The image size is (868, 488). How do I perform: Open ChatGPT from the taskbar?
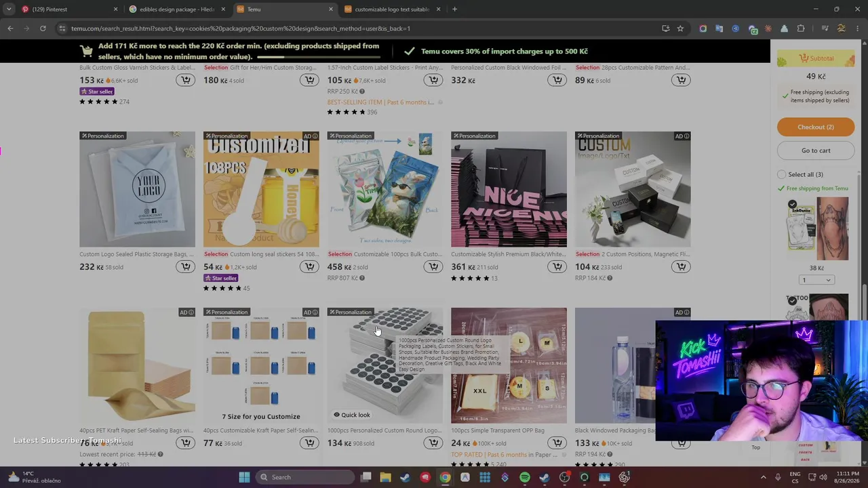coord(625,477)
